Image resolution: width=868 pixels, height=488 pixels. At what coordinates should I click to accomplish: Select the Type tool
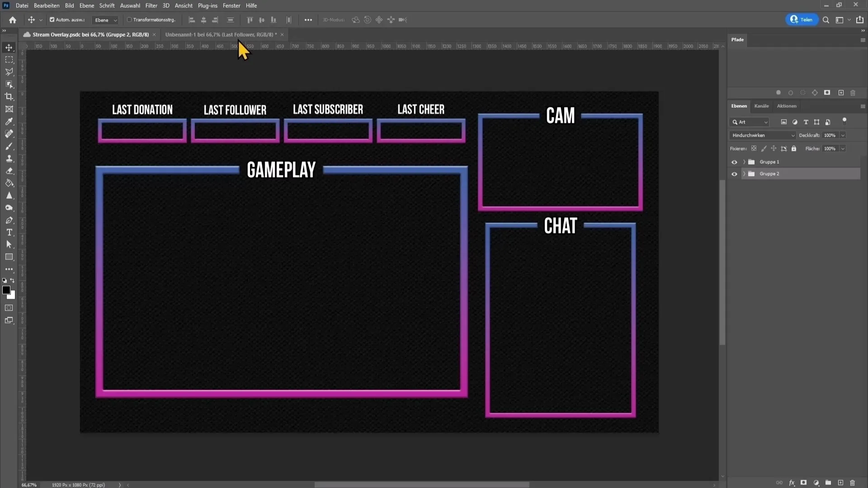(x=9, y=232)
